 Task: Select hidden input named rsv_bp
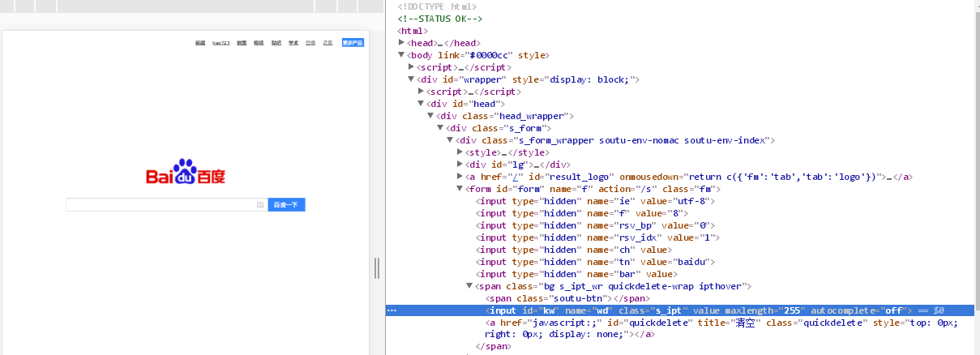(596, 225)
